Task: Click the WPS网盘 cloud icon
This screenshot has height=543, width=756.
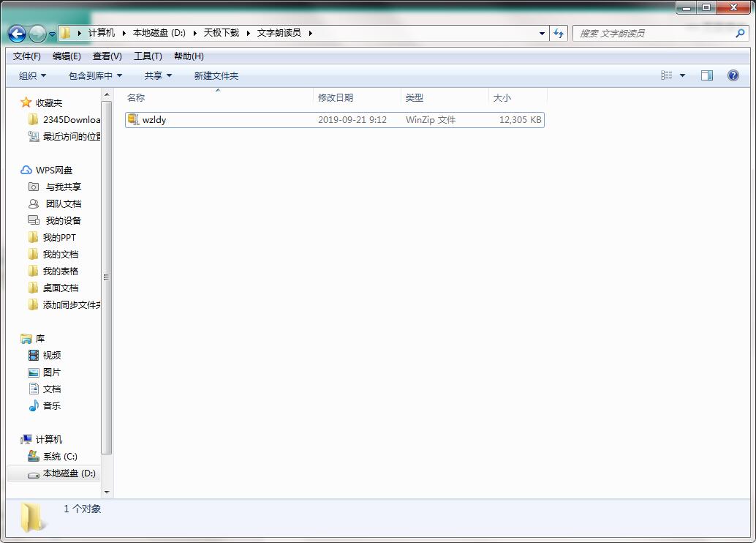Action: [26, 170]
